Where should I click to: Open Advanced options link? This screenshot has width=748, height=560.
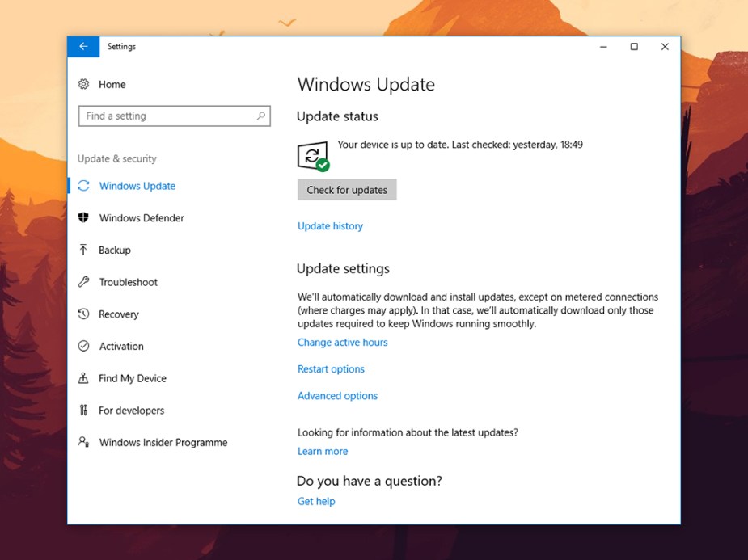coord(337,396)
